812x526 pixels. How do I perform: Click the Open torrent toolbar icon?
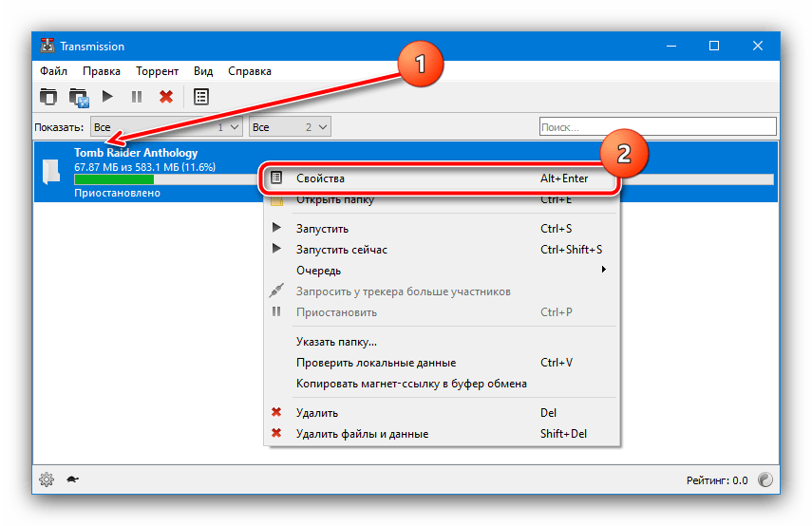(48, 97)
